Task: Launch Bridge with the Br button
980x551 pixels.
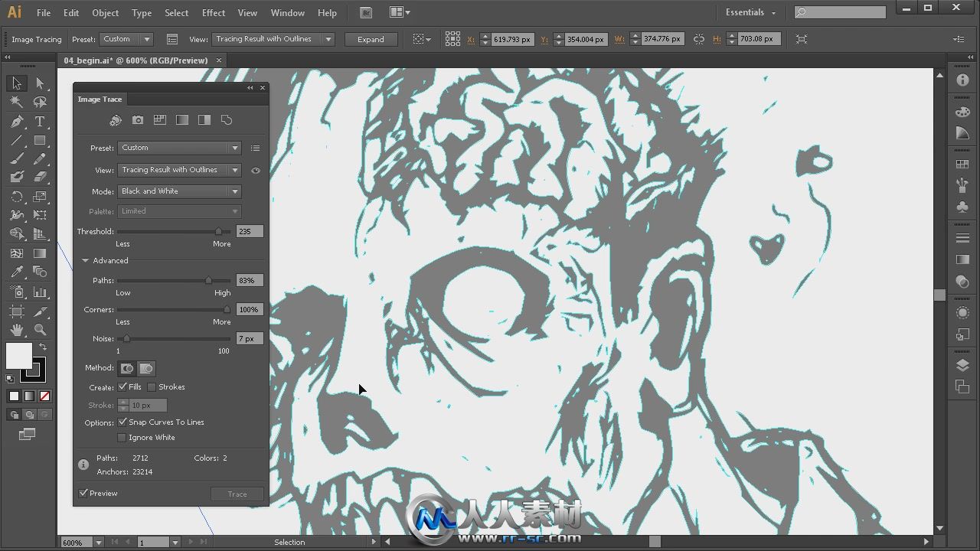Action: (x=366, y=13)
